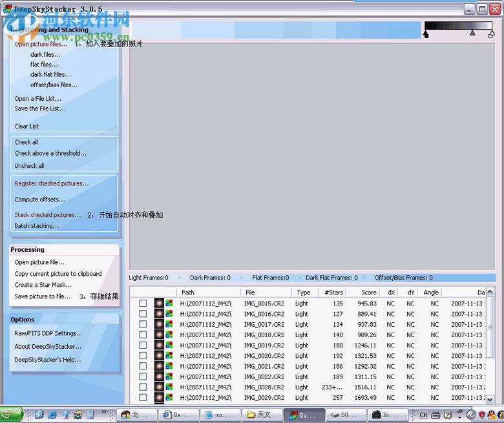Enable the IMG_0029.CR2 checkbox
This screenshot has width=504, height=423.
point(143,398)
